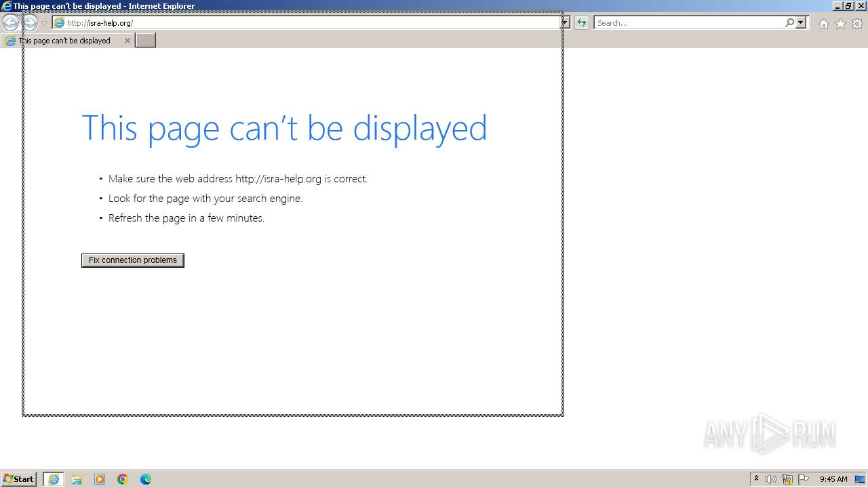Open the recent pages dropdown arrow
Image resolution: width=868 pixels, height=488 pixels.
pos(44,23)
